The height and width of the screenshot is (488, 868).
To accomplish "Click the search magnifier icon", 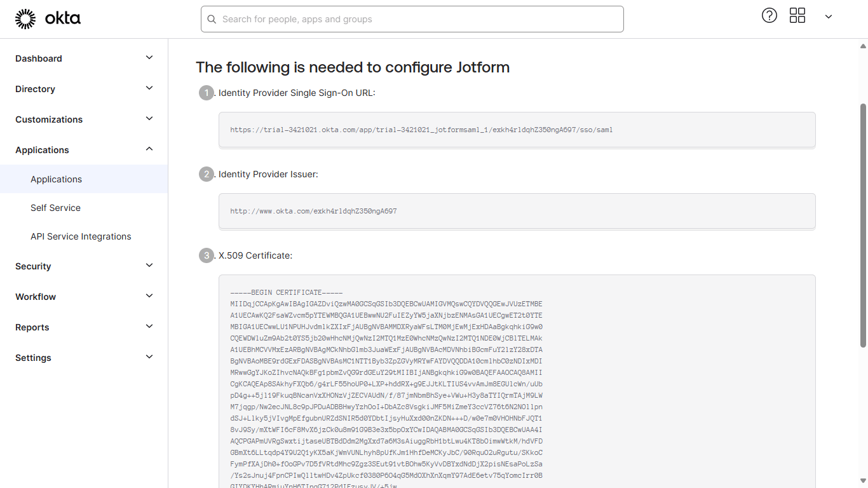I will click(212, 19).
